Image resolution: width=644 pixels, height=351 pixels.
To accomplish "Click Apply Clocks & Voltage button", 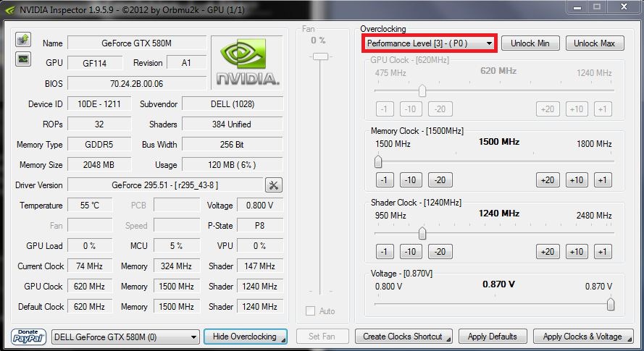I will point(583,337).
